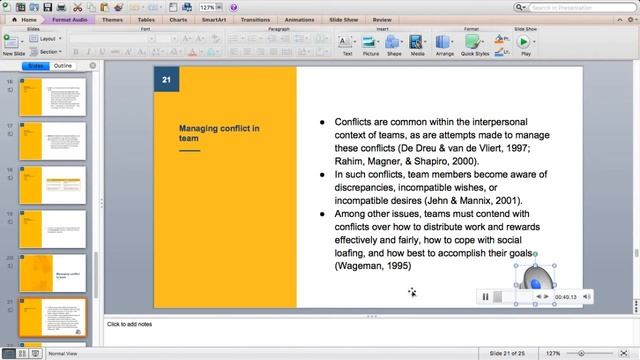640x360 pixels.
Task: Click the Open file icon in the top toolbar
Action: point(34,7)
